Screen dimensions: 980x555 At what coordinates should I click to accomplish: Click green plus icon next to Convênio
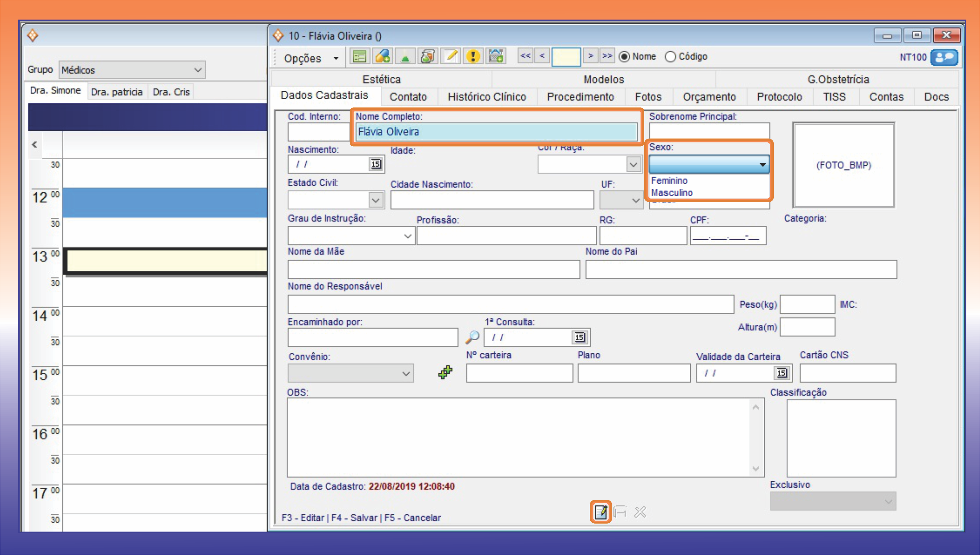445,373
